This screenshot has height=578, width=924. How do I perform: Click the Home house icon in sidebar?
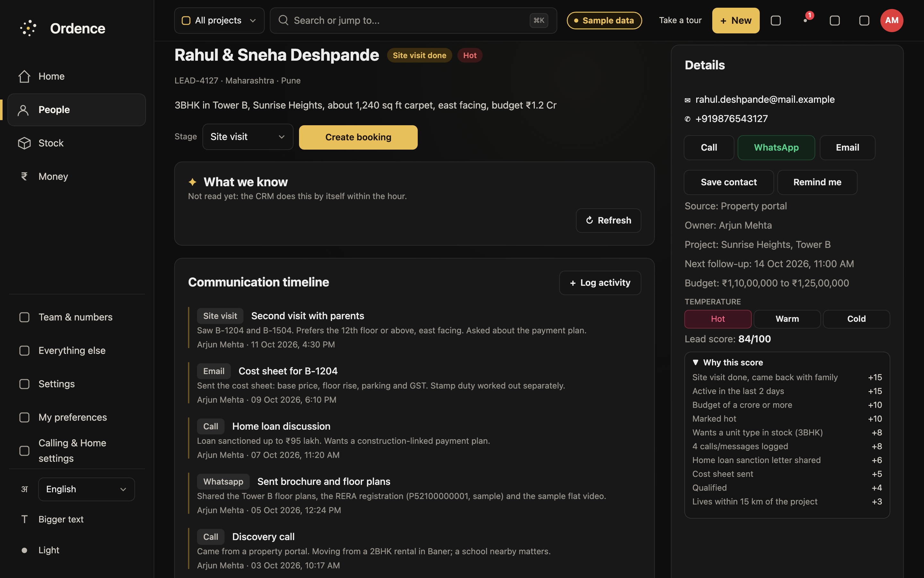24,76
